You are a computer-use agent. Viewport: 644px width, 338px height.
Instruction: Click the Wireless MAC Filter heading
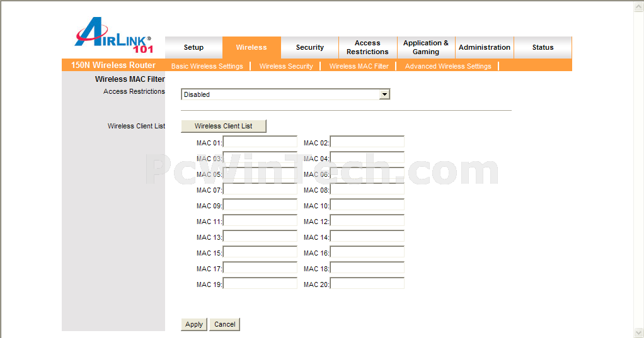tap(130, 79)
